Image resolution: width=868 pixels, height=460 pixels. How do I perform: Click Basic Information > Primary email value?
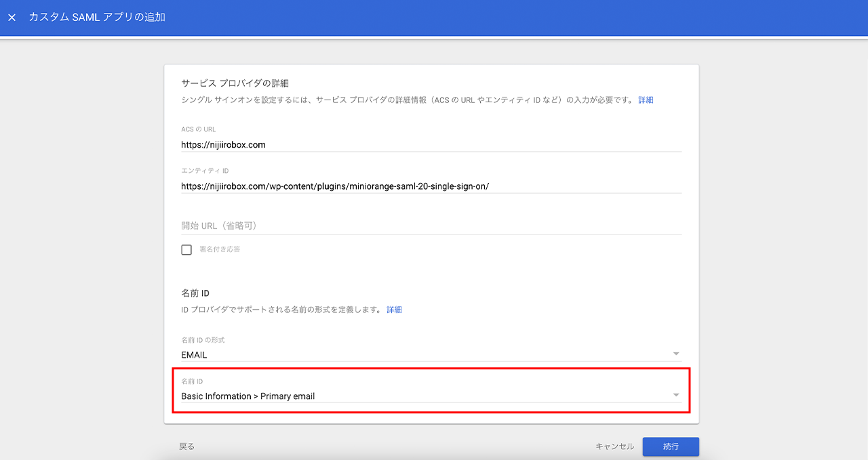click(x=248, y=396)
